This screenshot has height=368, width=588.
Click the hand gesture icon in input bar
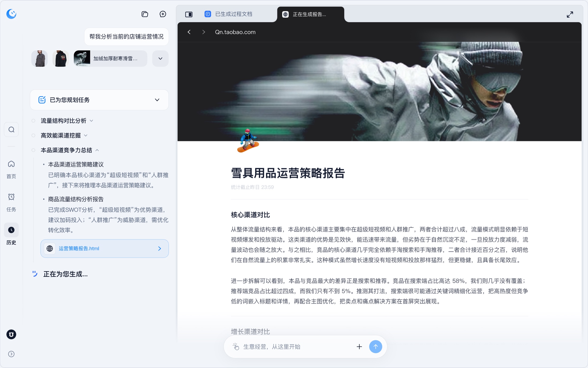(236, 347)
